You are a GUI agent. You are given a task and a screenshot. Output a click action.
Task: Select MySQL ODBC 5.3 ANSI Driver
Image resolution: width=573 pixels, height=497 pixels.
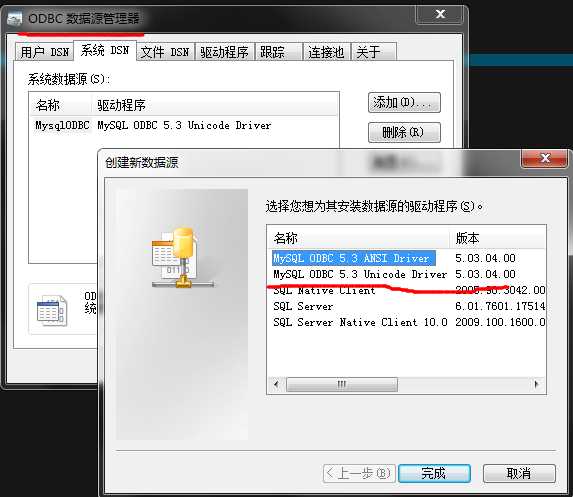[x=354, y=258]
